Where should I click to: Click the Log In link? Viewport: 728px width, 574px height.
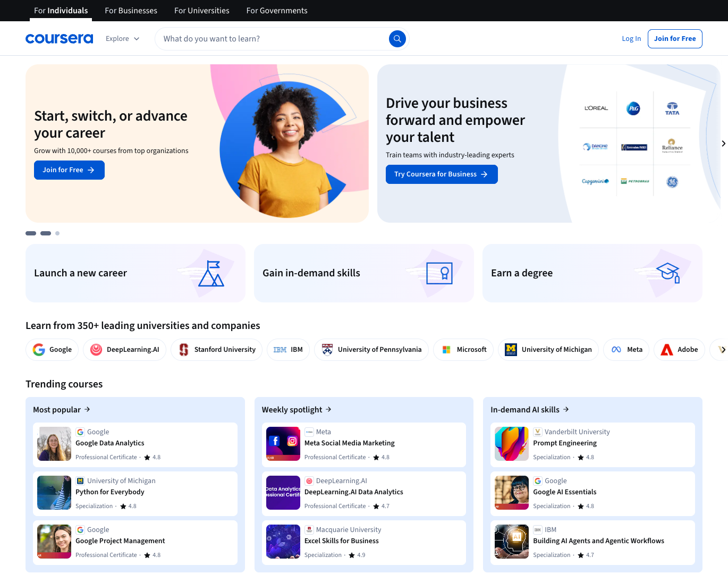[631, 38]
